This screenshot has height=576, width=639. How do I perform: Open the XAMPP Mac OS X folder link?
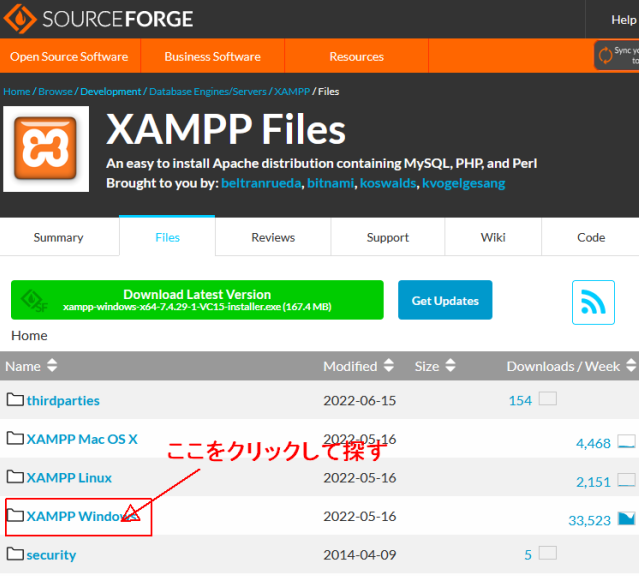[x=82, y=439]
